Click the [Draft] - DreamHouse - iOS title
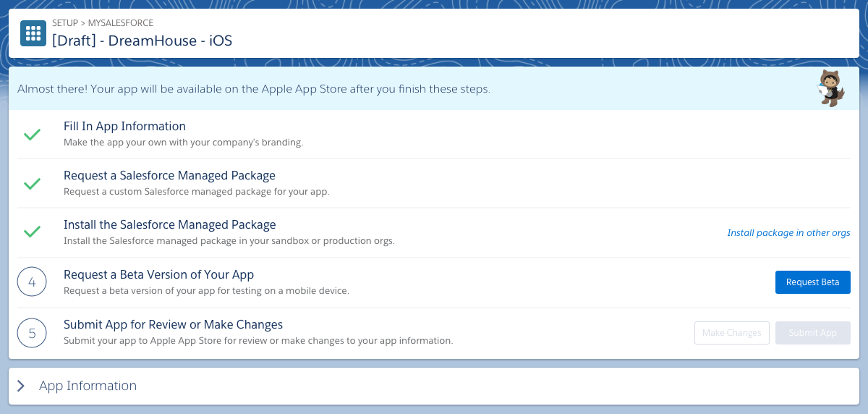This screenshot has height=414, width=868. [x=142, y=41]
